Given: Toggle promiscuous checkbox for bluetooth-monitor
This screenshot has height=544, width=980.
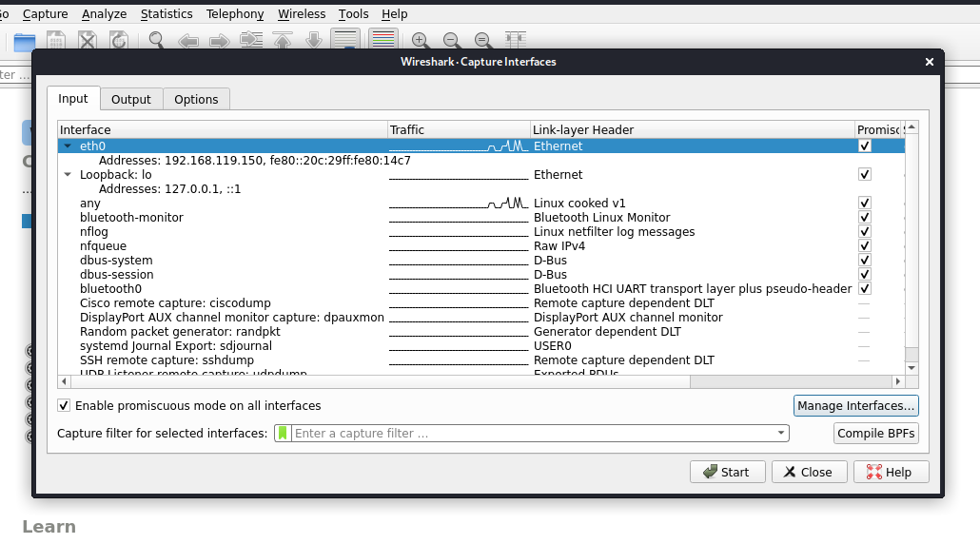Looking at the screenshot, I should (864, 218).
